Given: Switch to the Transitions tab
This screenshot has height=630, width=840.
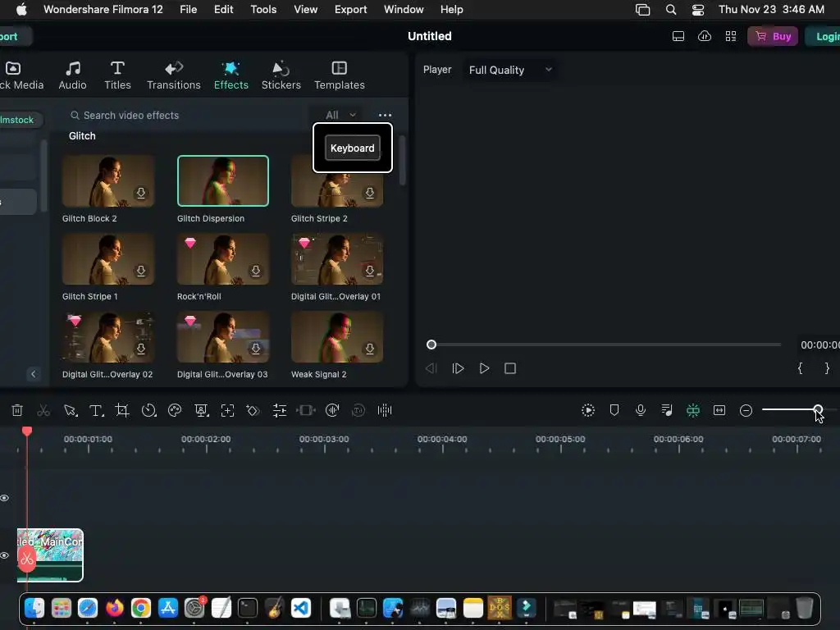Looking at the screenshot, I should (x=174, y=75).
